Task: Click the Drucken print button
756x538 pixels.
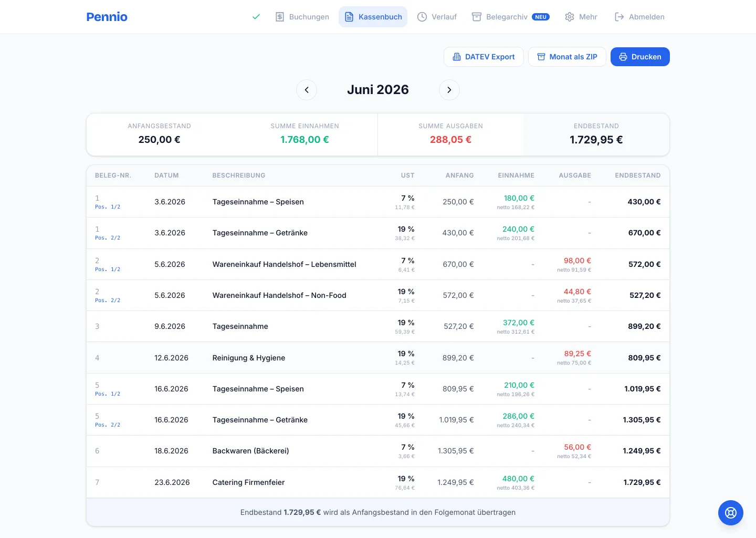Action: click(x=640, y=57)
